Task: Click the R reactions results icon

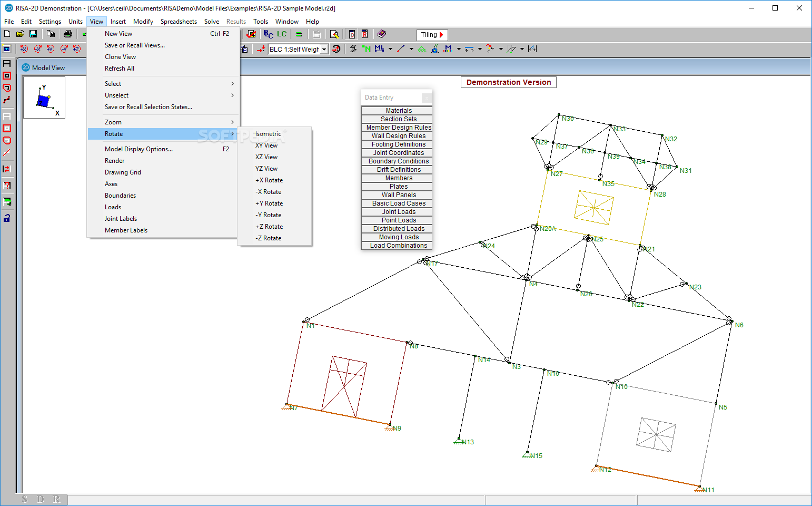Action: (x=364, y=34)
